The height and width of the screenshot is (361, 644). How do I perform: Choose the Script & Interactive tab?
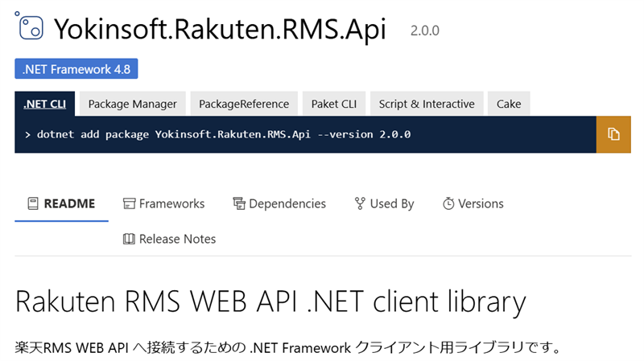[x=427, y=104]
